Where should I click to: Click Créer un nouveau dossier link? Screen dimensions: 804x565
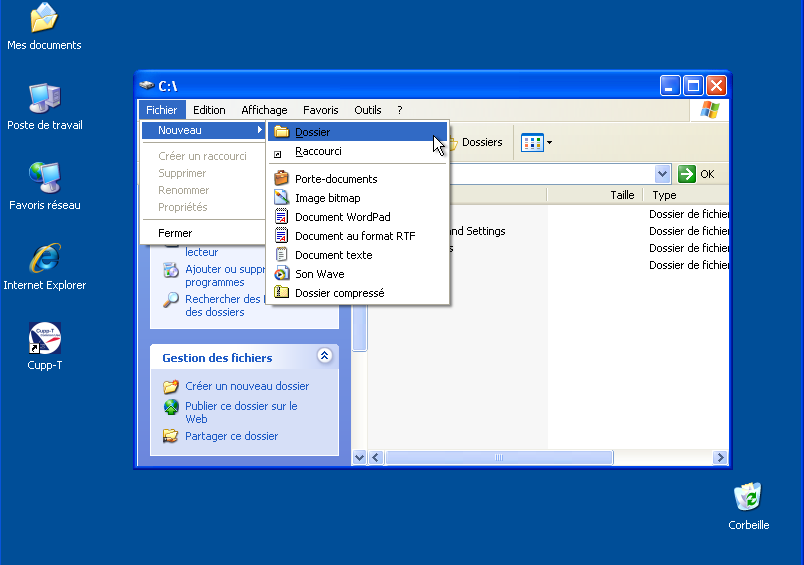coord(246,386)
